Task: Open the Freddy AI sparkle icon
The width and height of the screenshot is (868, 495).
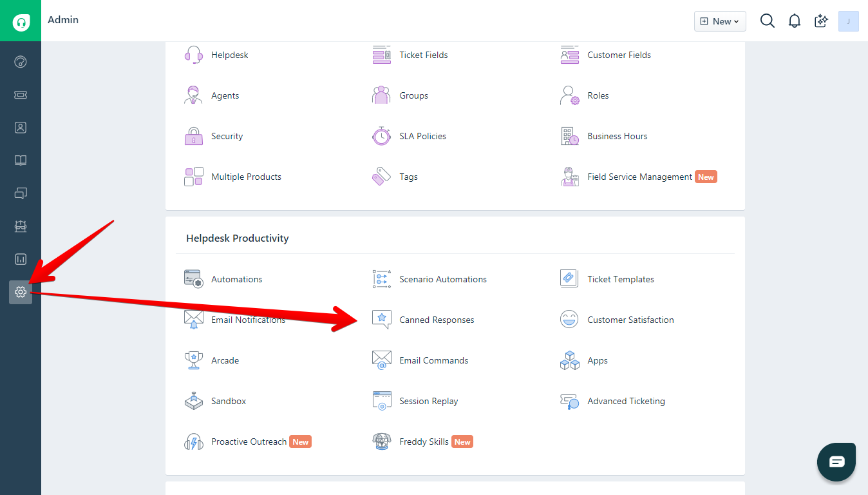Action: [x=821, y=21]
